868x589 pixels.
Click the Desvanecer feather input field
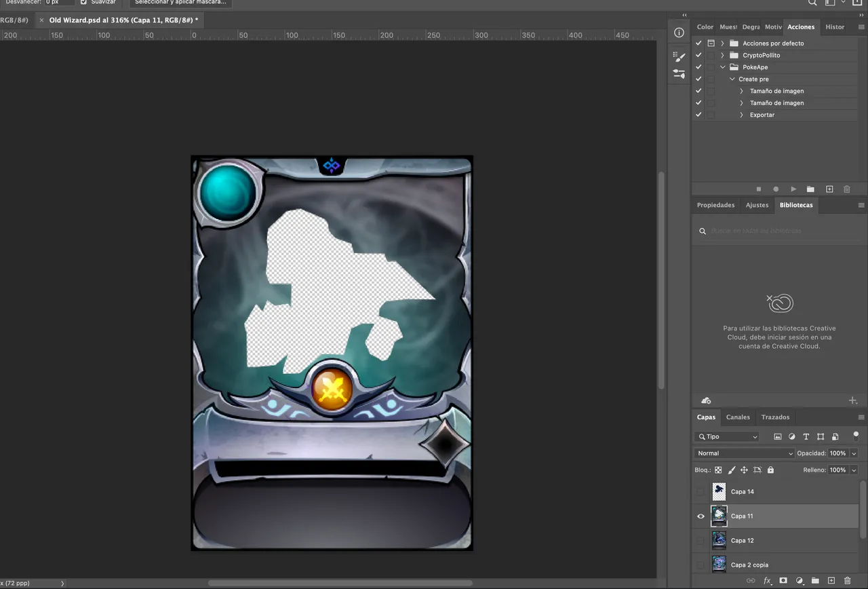pyautogui.click(x=60, y=2)
